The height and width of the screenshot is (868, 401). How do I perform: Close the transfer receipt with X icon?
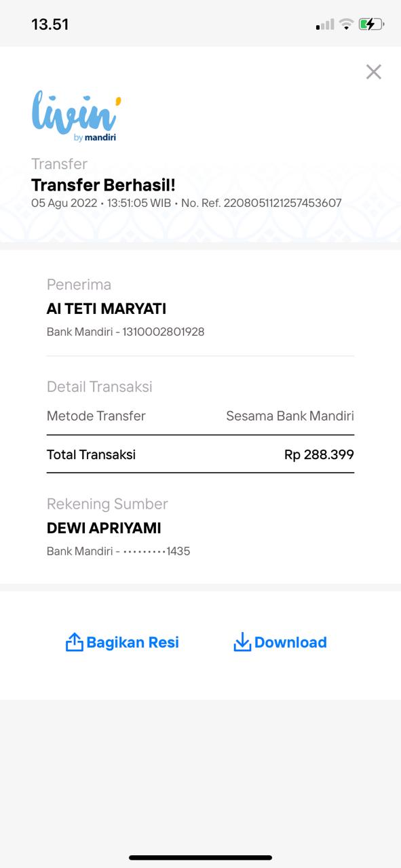coord(374,72)
